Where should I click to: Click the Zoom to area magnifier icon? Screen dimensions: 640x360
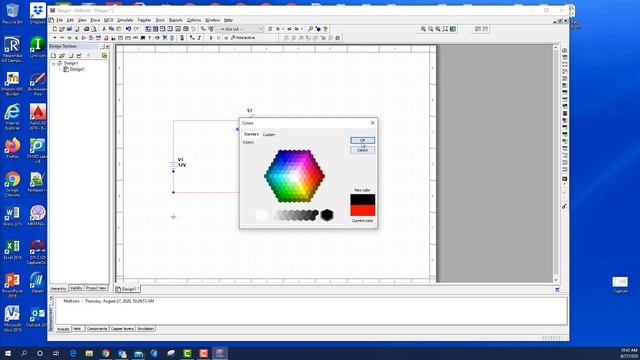tap(438, 29)
